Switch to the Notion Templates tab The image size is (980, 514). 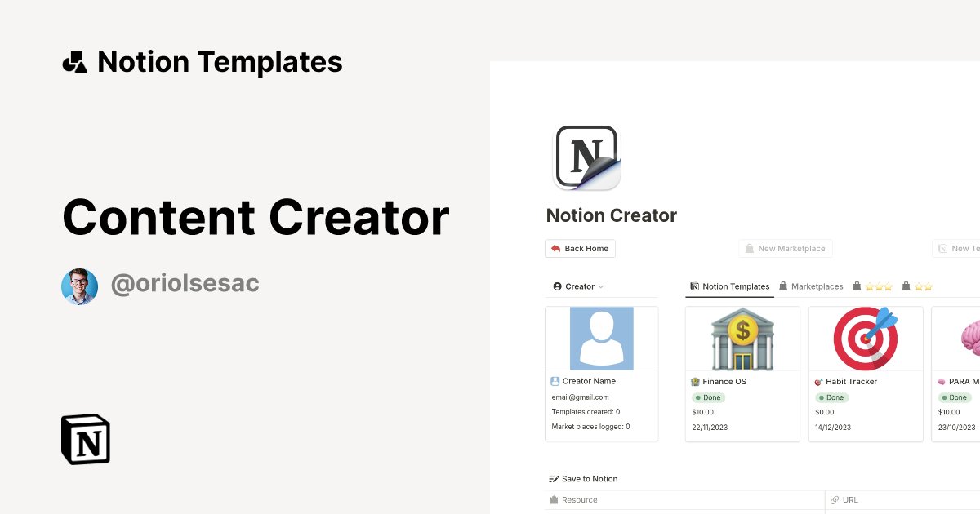(729, 286)
